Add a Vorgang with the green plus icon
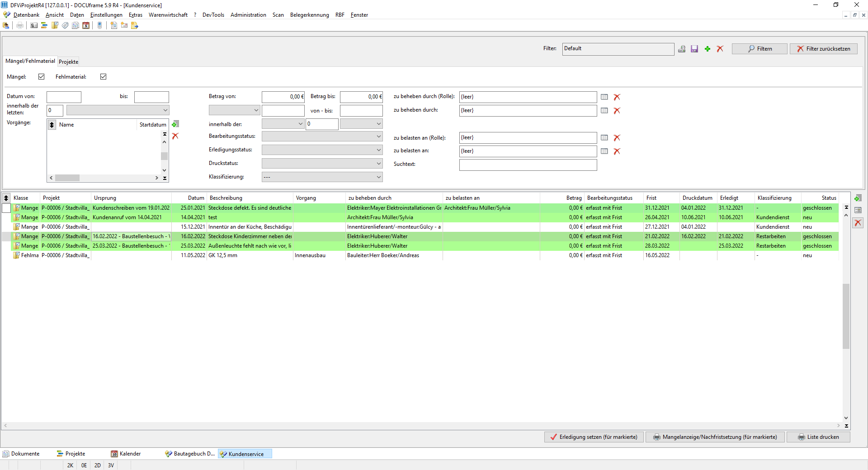Screen dimensions: 868x470 [x=176, y=124]
